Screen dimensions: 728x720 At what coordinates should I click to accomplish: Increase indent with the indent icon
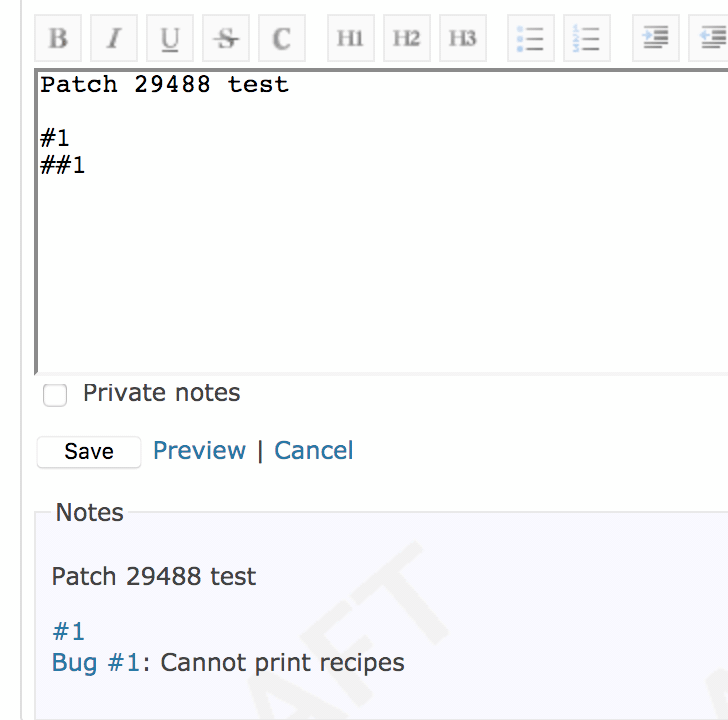[656, 38]
